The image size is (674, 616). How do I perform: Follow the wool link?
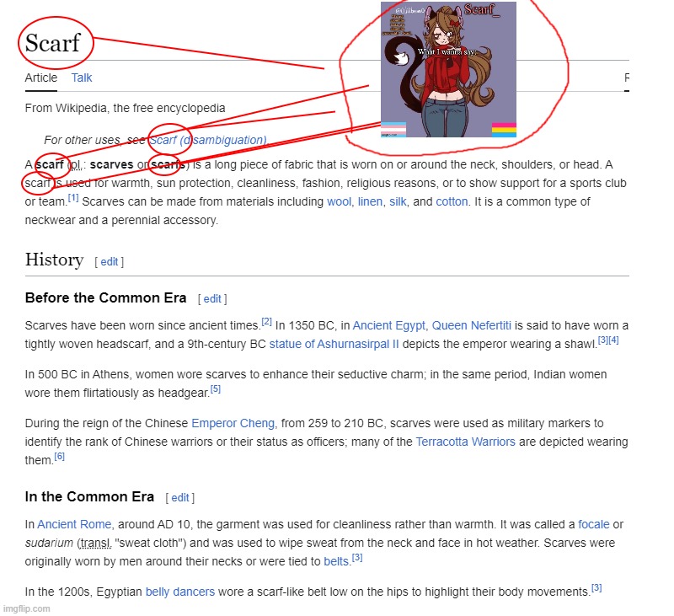tap(339, 201)
